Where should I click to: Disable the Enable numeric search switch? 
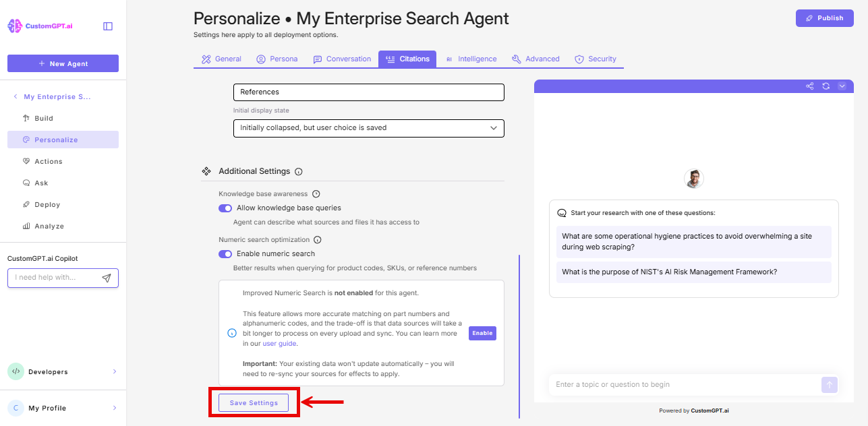[x=225, y=253]
